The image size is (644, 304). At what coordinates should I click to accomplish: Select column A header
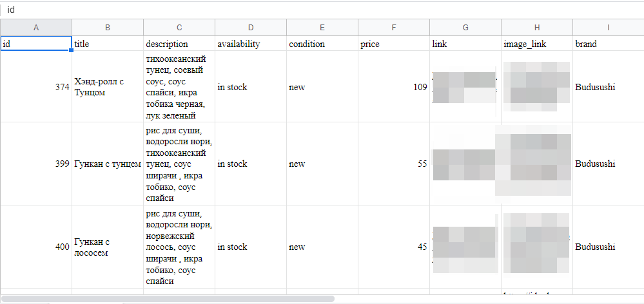pyautogui.click(x=35, y=28)
